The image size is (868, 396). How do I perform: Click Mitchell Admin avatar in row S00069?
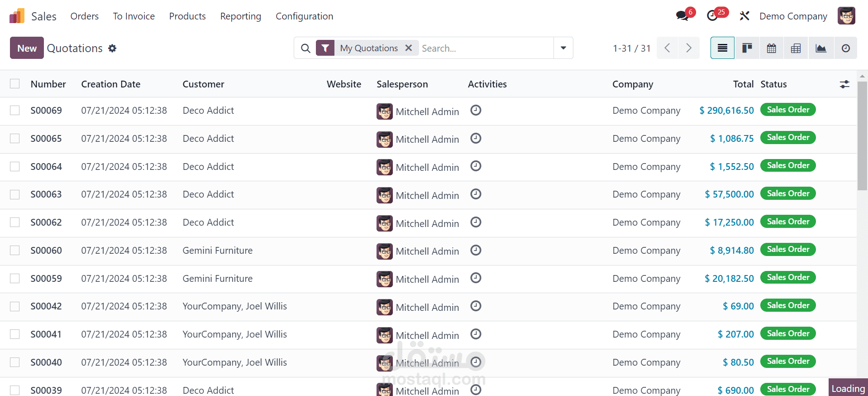coord(385,111)
